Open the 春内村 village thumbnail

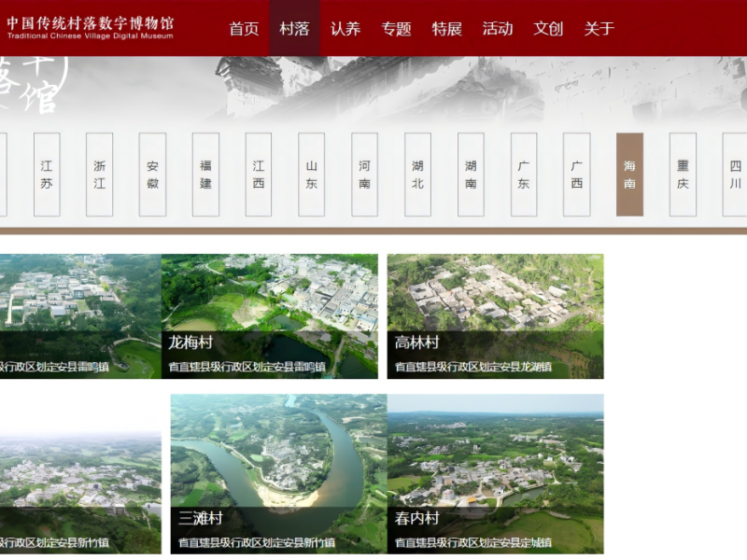click(x=496, y=474)
